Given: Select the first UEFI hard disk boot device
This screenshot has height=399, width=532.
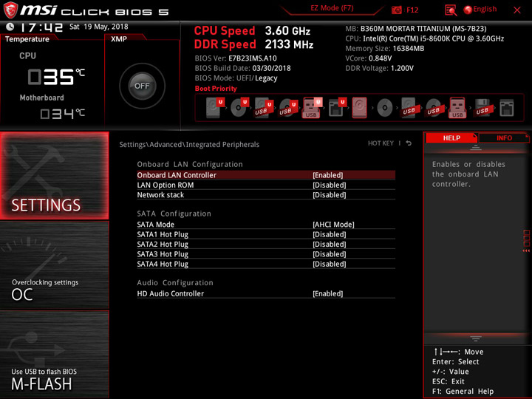Looking at the screenshot, I should tap(215, 108).
